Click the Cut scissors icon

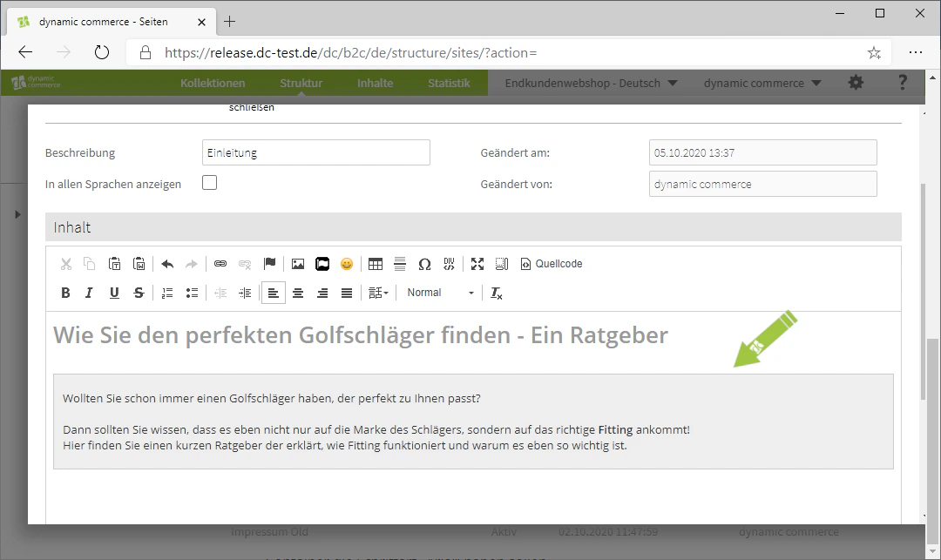66,264
